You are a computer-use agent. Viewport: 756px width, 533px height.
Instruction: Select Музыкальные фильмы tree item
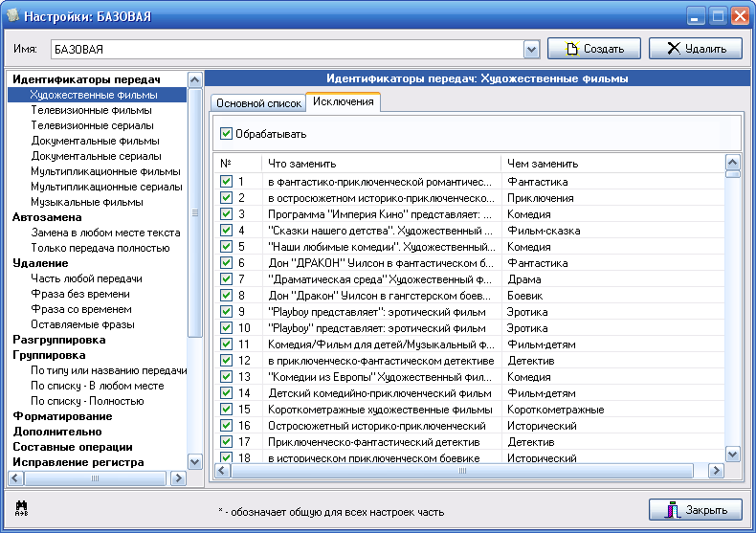tap(87, 202)
